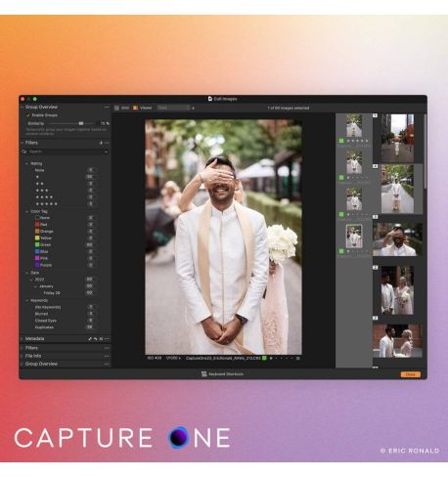Expand the File Info panel

click(22, 356)
